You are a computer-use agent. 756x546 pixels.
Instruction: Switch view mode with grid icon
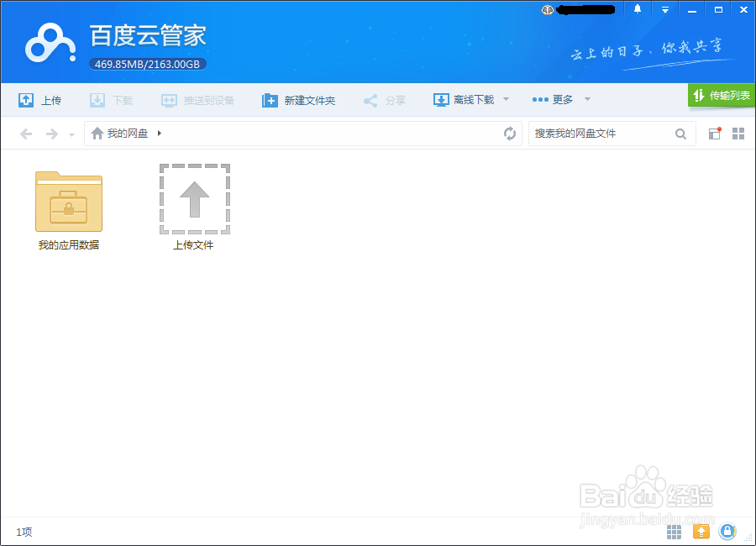738,134
